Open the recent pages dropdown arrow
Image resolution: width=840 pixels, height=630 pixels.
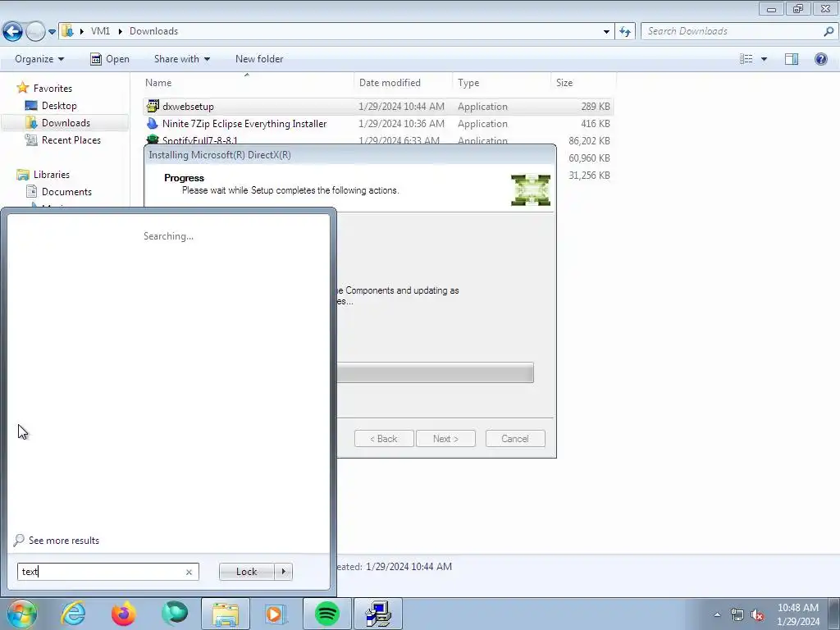click(x=52, y=32)
